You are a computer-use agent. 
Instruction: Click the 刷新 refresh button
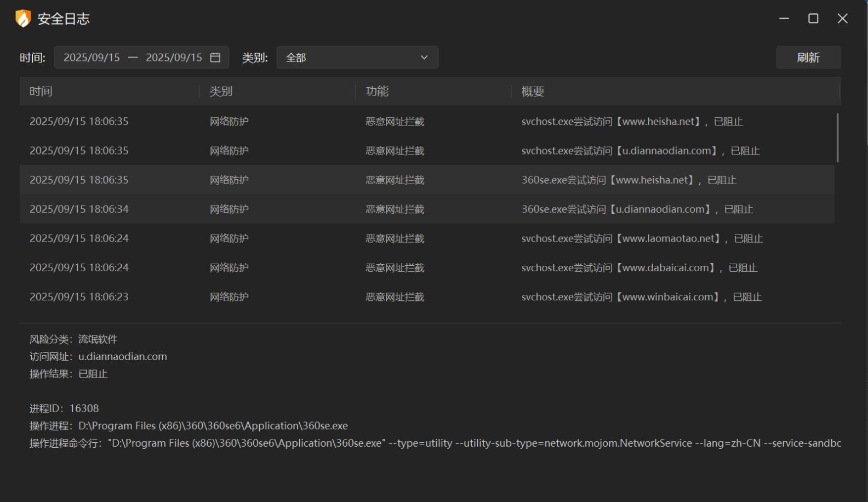tap(808, 58)
